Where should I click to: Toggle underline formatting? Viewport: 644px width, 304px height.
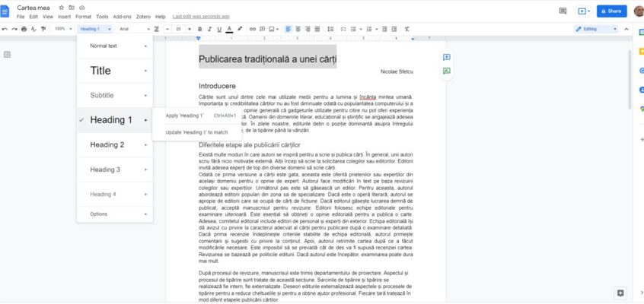[219, 29]
